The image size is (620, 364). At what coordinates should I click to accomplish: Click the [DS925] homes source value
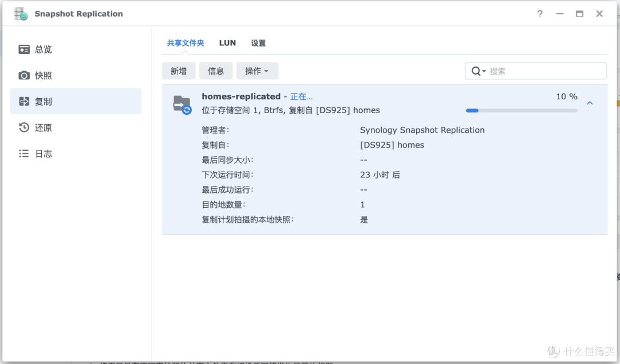pos(392,145)
